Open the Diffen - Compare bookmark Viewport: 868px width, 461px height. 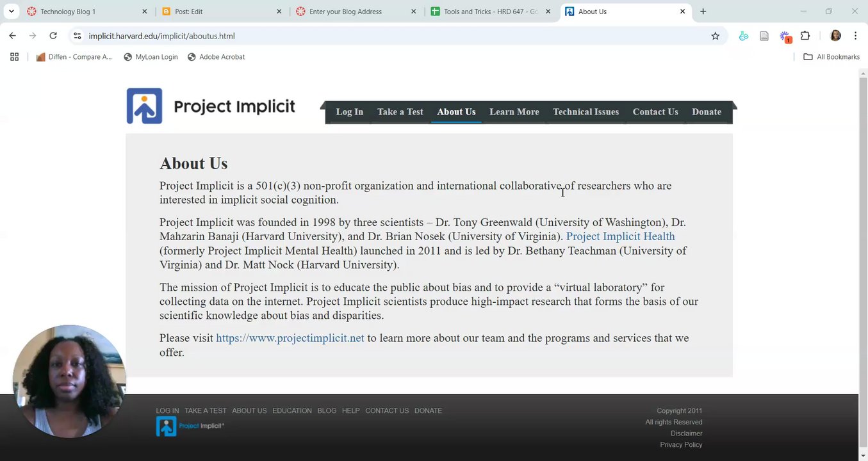[x=74, y=57]
